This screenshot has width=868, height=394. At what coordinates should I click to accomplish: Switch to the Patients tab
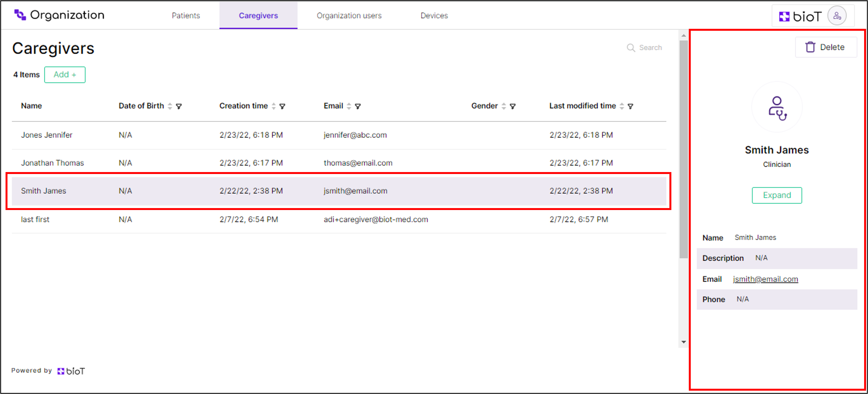(186, 16)
